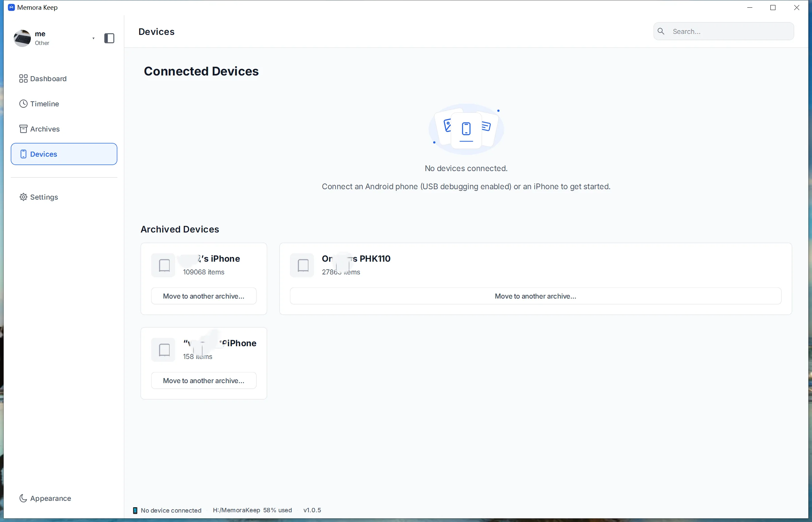The width and height of the screenshot is (812, 522).
Task: Click the version label v1.0.5
Action: [312, 510]
